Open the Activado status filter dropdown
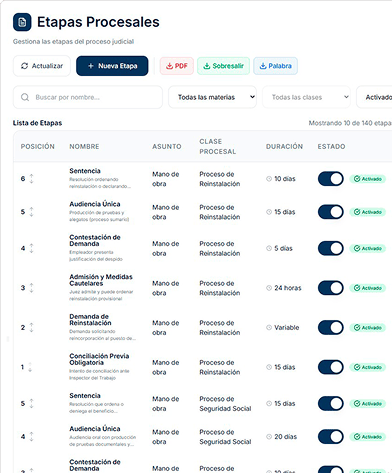 374,97
